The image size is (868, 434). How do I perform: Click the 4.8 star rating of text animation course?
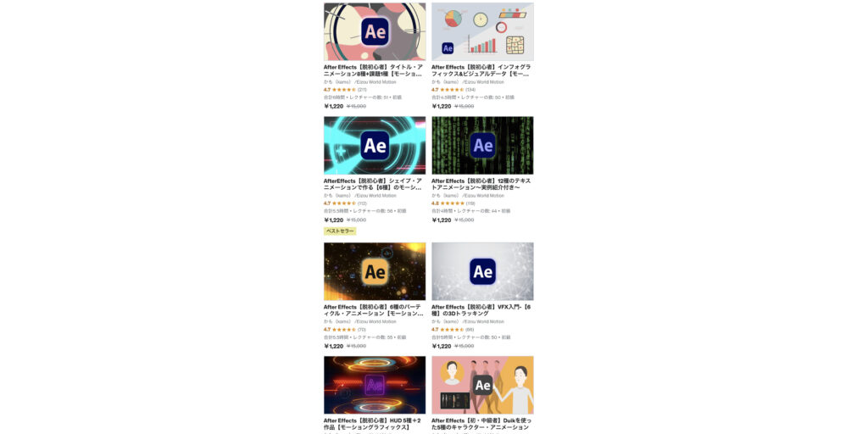tap(453, 203)
